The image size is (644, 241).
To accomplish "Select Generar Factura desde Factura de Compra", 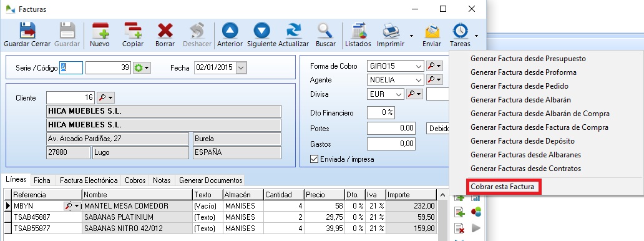I will click(539, 127).
